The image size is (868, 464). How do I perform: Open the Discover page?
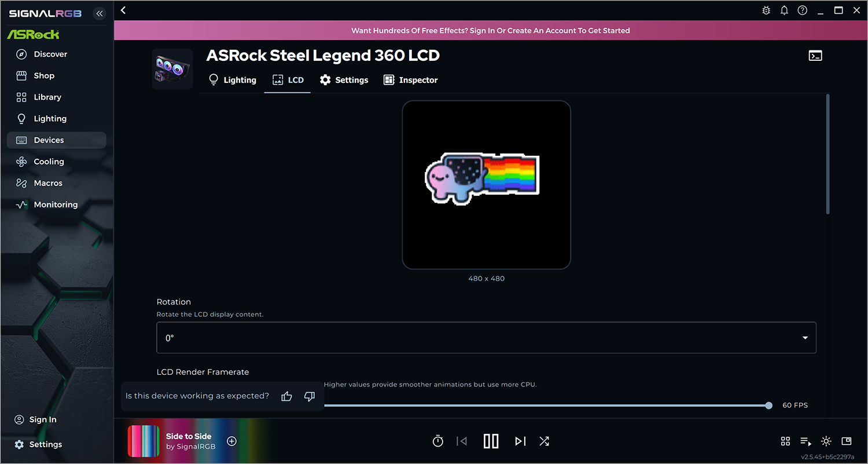click(x=57, y=54)
